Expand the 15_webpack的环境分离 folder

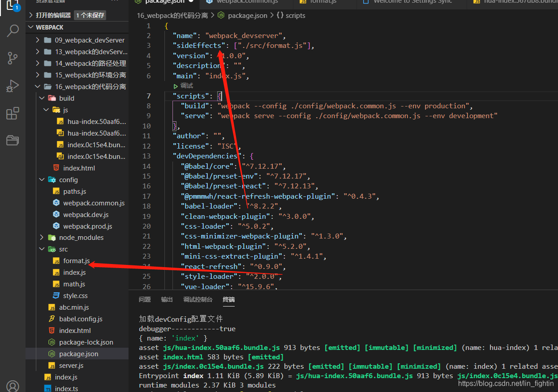[x=38, y=75]
